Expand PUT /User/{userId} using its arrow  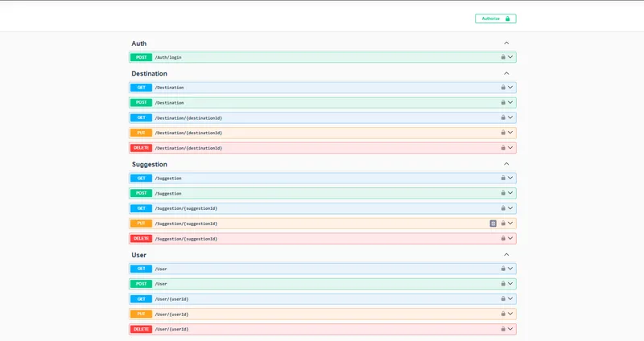(510, 314)
